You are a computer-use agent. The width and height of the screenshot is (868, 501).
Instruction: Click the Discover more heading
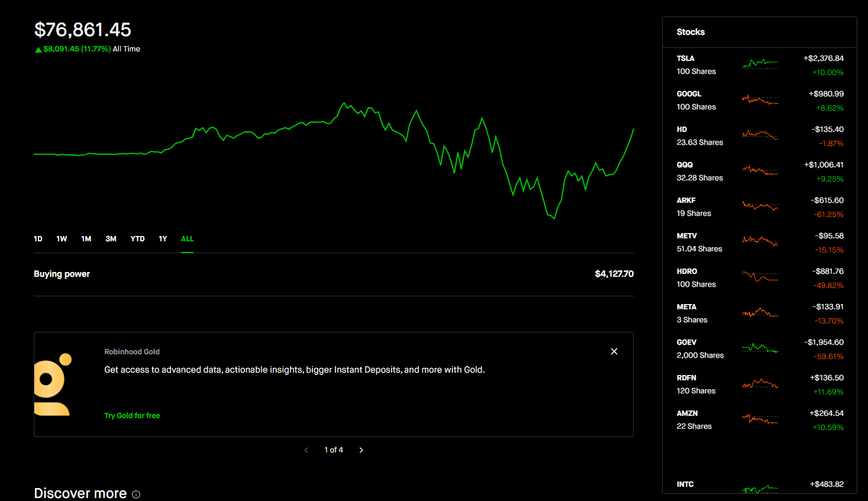pyautogui.click(x=80, y=493)
